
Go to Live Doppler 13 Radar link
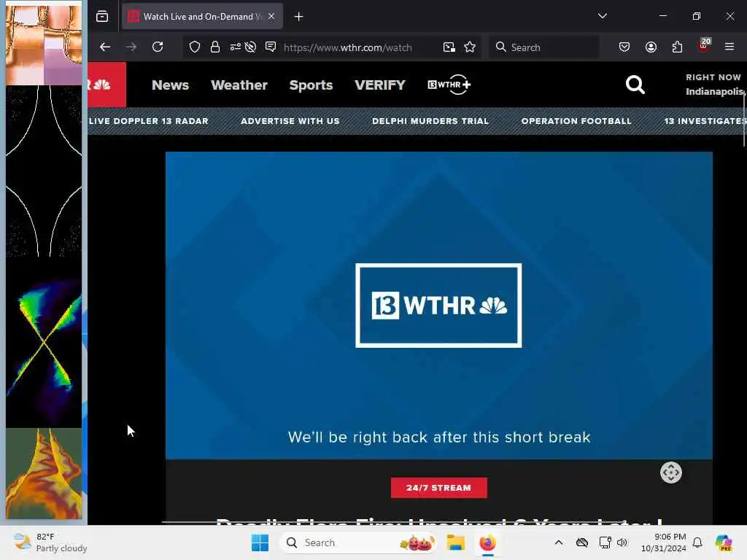148,121
